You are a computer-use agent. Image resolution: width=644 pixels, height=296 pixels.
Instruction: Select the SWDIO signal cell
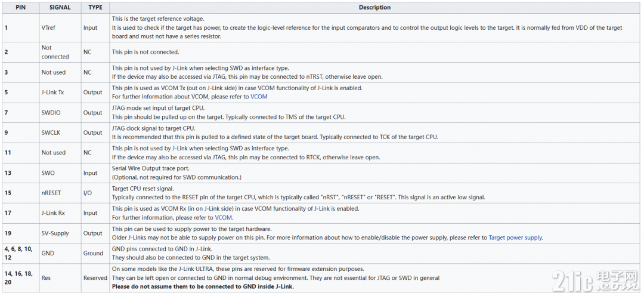(x=60, y=113)
